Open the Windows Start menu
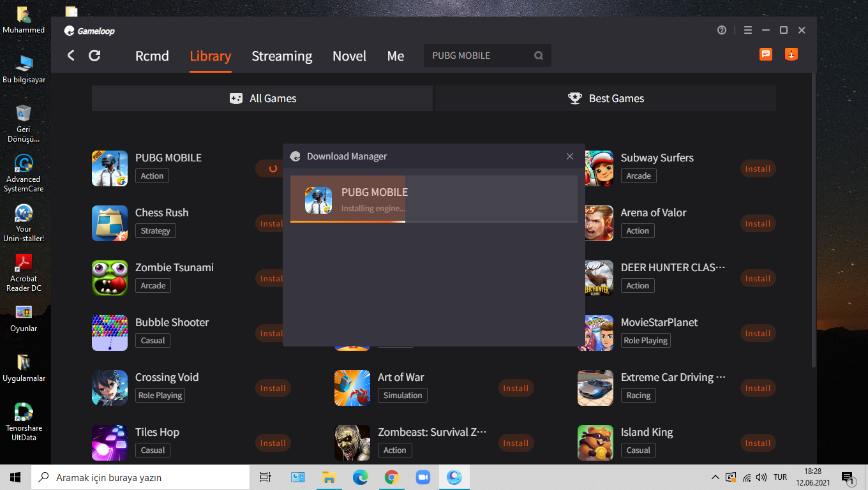The height and width of the screenshot is (490, 868). 15,477
